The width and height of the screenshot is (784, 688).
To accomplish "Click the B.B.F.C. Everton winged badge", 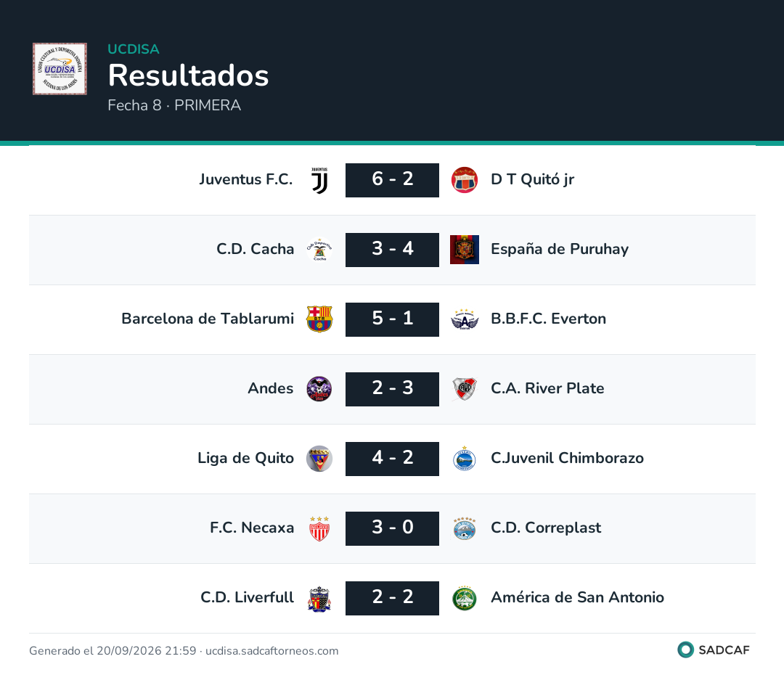I will [465, 319].
